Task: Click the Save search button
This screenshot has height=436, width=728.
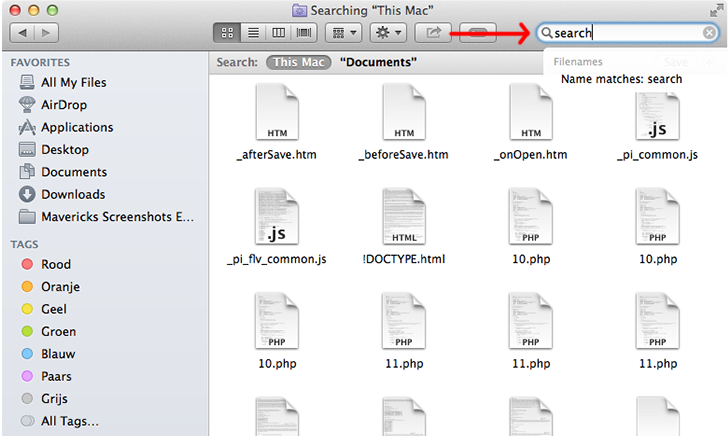Action: point(676,62)
